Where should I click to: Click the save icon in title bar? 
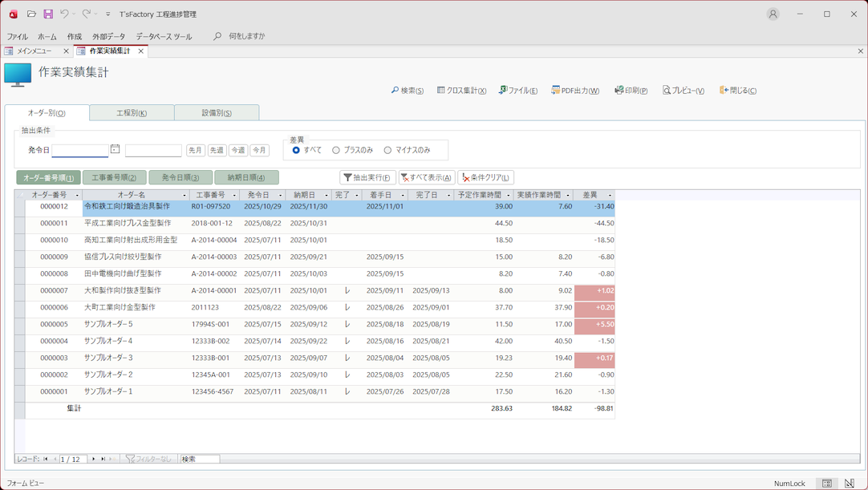(x=48, y=14)
